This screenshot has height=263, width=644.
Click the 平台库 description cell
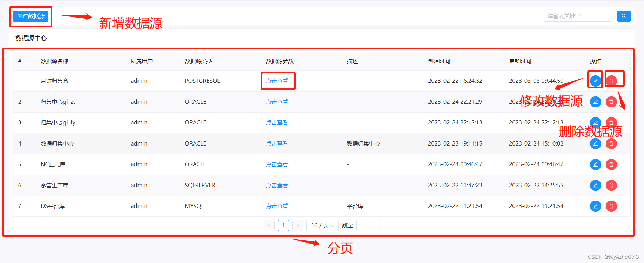tap(355, 206)
